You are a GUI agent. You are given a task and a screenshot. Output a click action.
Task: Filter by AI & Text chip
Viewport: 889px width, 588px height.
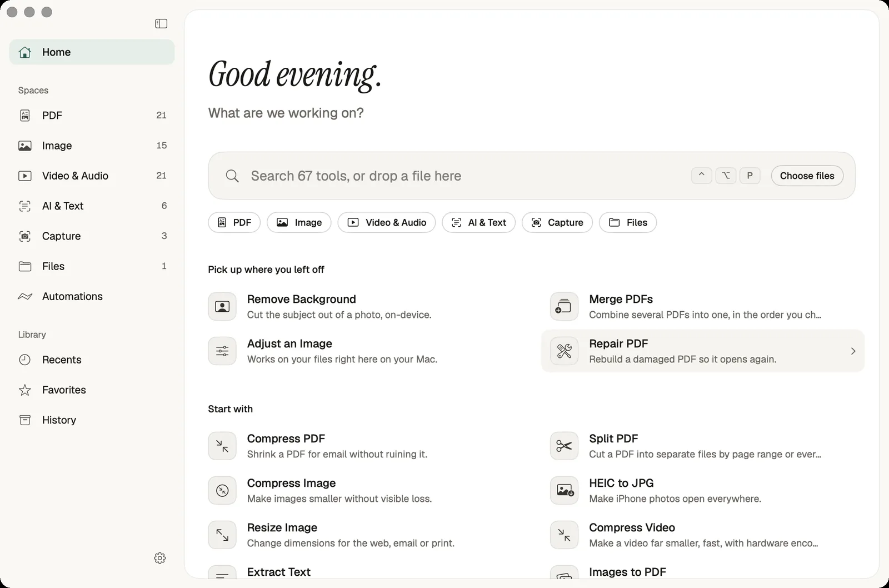(x=478, y=222)
